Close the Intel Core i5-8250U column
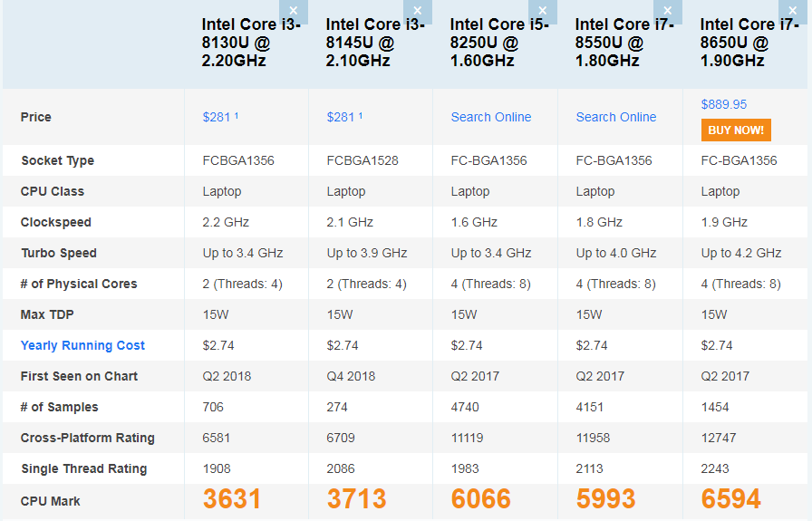 pyautogui.click(x=542, y=12)
